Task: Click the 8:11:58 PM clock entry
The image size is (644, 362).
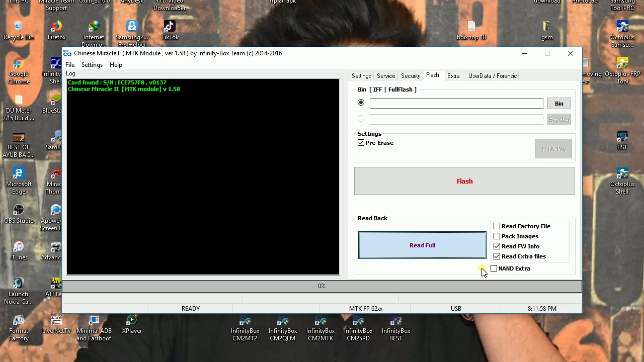Action: pos(542,309)
